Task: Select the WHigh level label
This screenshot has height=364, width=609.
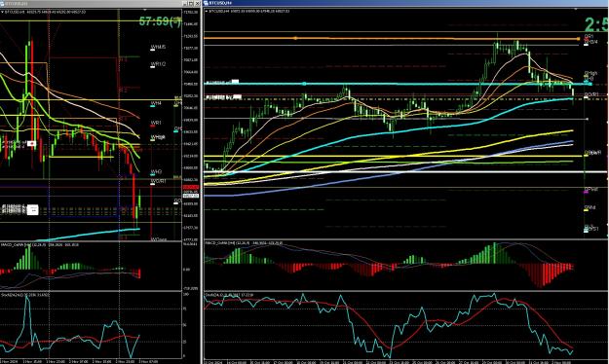Action: (158, 137)
